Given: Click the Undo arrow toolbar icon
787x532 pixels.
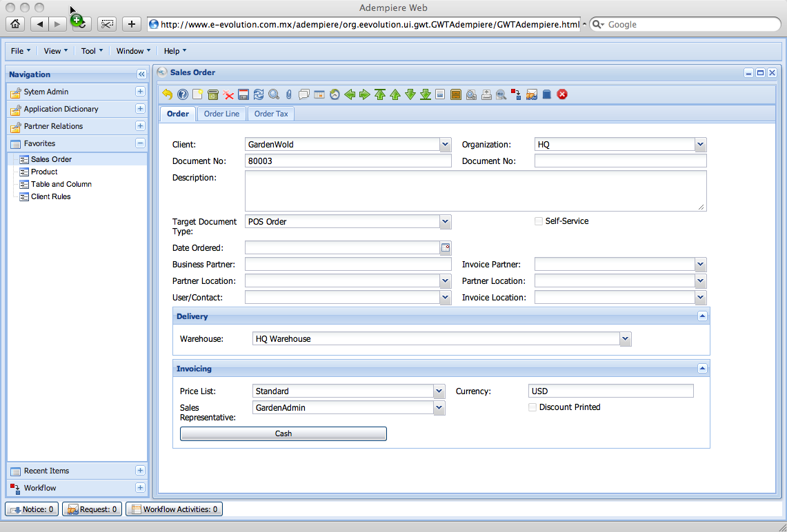Looking at the screenshot, I should pyautogui.click(x=168, y=95).
